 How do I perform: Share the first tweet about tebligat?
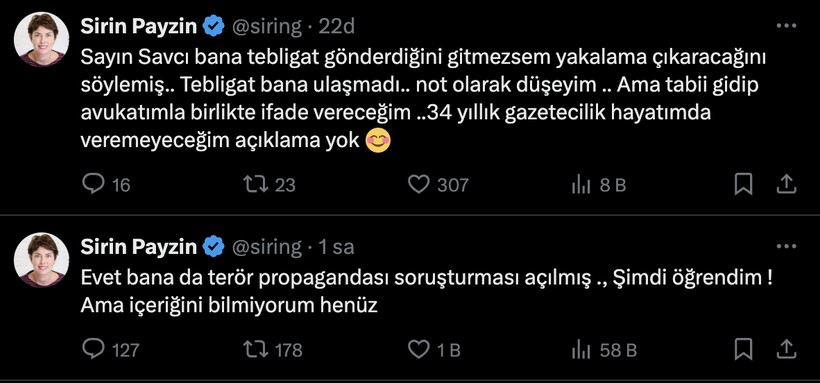pos(788,184)
